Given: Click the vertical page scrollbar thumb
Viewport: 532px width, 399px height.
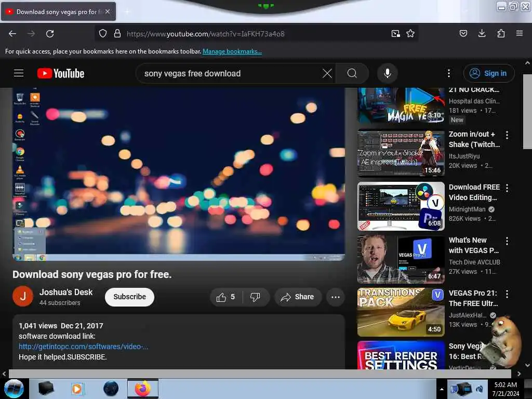Looking at the screenshot, I should (x=527, y=111).
